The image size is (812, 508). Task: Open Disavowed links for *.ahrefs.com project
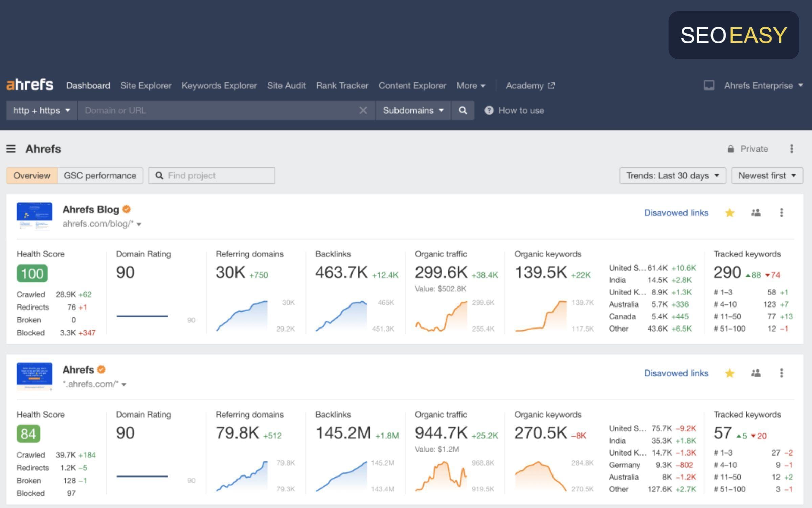(x=676, y=373)
